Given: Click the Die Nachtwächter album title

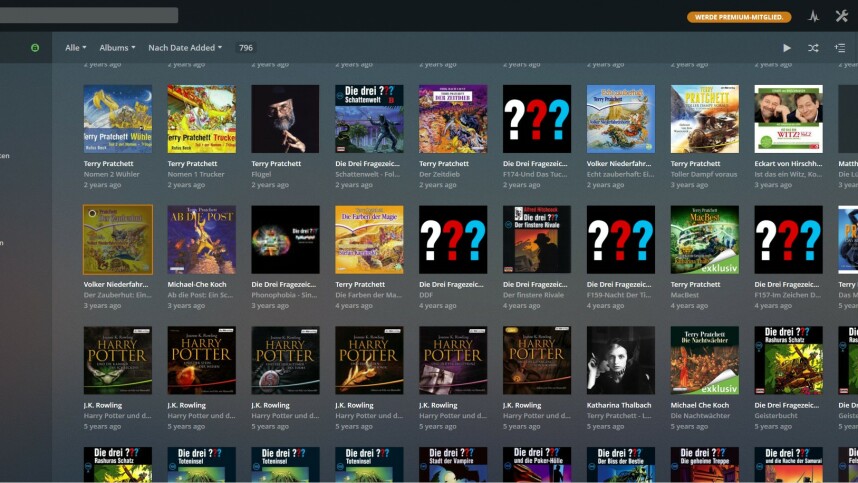Looking at the screenshot, I should (700, 416).
